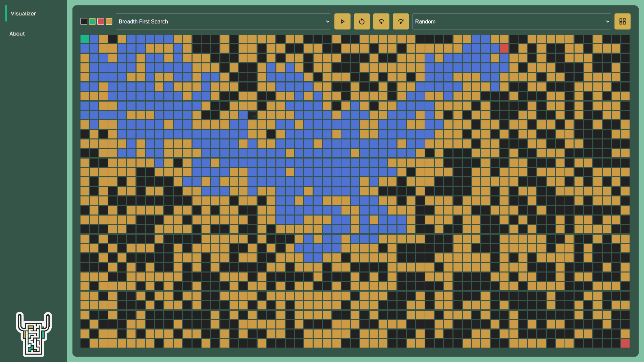Navigate to the About page
Screen dimensions: 644x362
click(17, 34)
